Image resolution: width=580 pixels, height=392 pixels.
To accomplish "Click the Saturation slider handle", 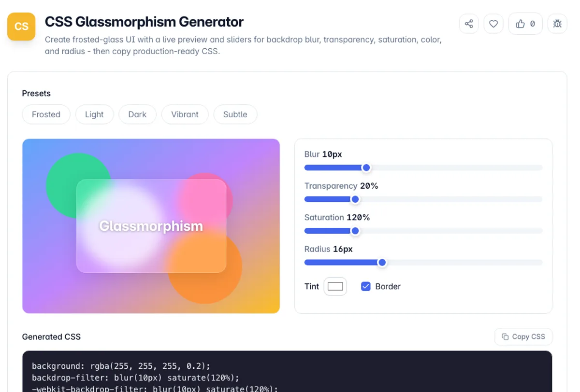I will [x=355, y=231].
